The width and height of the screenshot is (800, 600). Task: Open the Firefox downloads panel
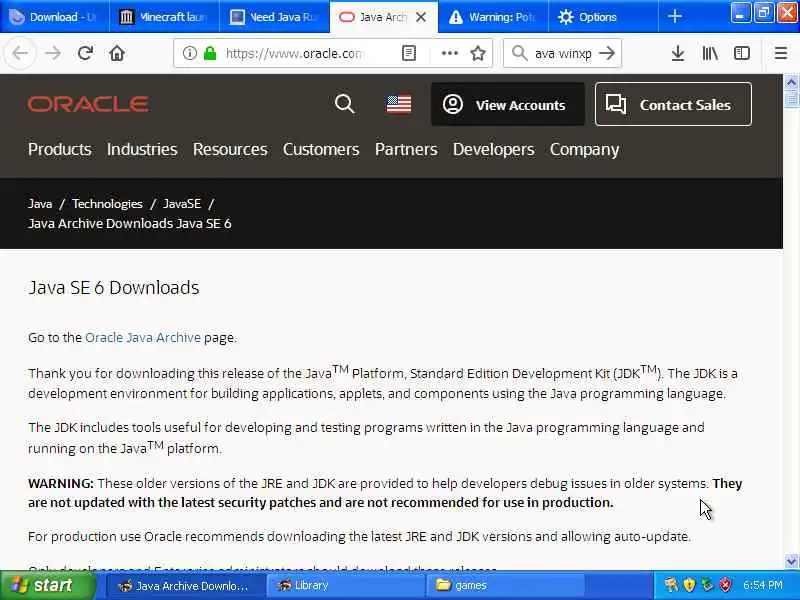[x=678, y=53]
